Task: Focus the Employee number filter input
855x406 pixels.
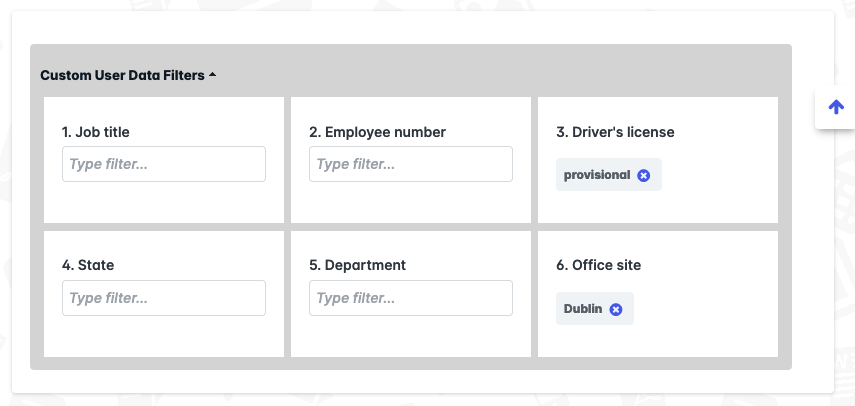Action: [411, 164]
